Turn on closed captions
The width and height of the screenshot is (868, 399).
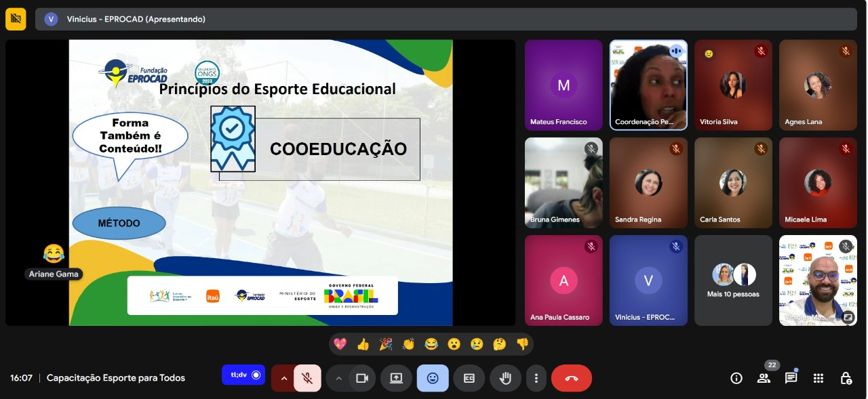[x=469, y=378]
